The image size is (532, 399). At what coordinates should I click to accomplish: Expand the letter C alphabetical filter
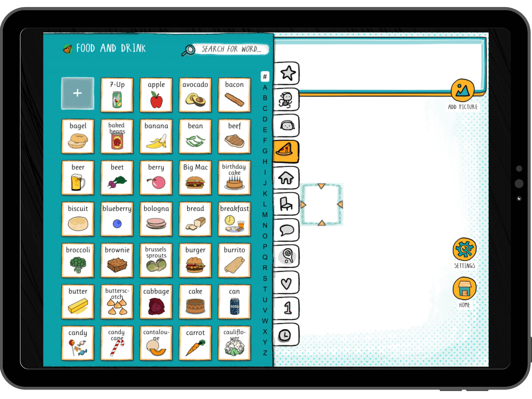[265, 108]
